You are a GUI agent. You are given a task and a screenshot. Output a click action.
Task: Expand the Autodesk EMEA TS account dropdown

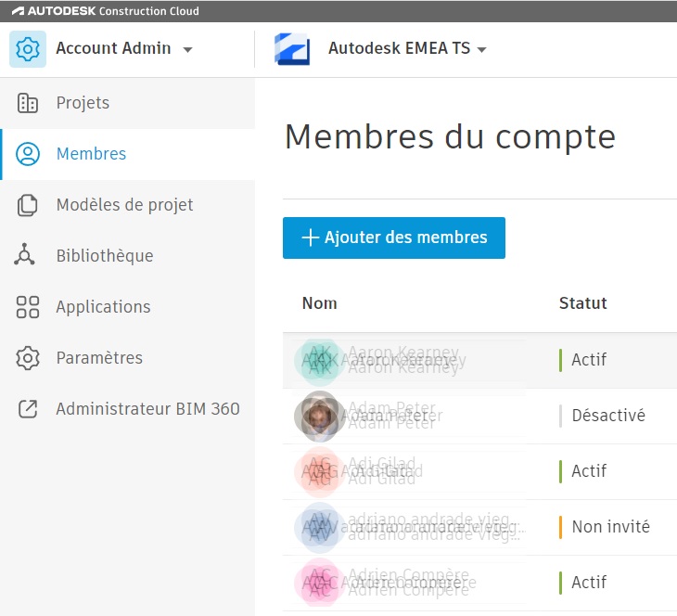[481, 50]
